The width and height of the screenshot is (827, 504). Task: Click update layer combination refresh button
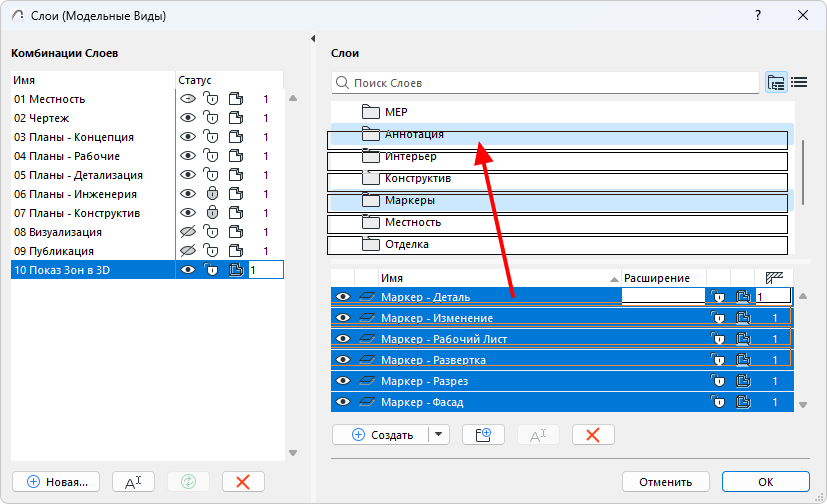[x=188, y=482]
